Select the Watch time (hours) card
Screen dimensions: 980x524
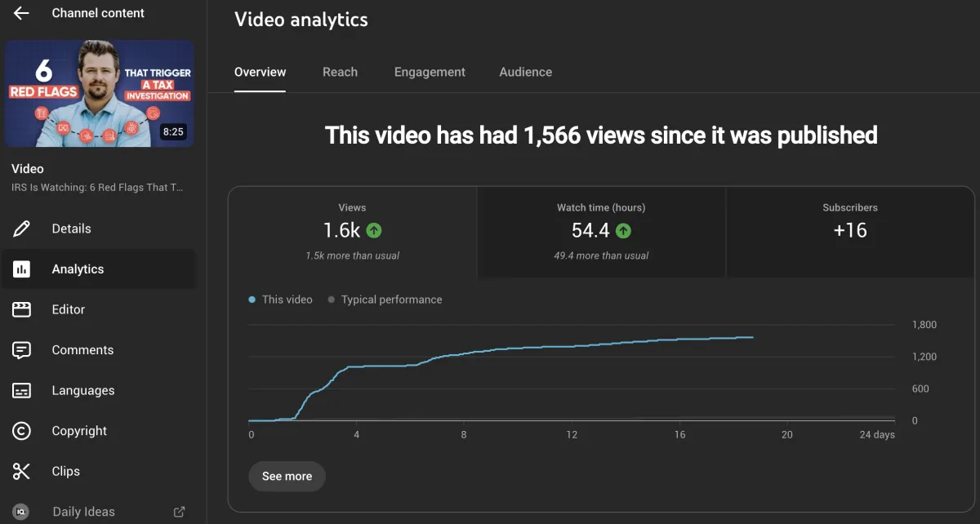click(x=601, y=233)
